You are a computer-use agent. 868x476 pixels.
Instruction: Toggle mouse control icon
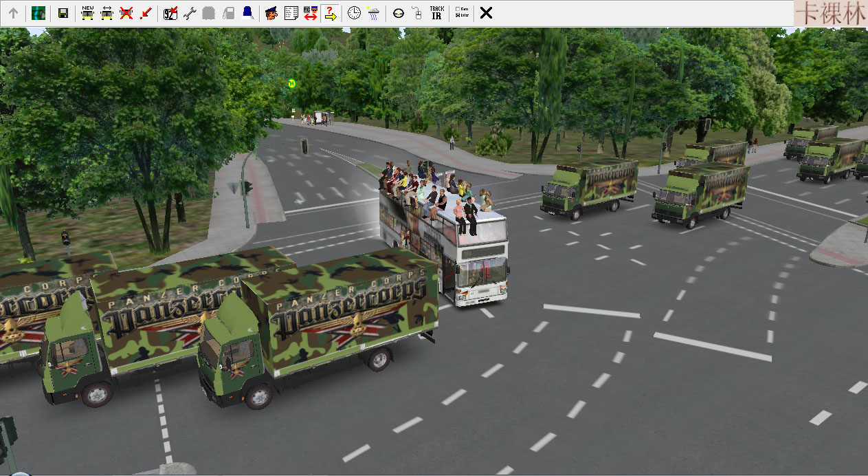pyautogui.click(x=416, y=13)
